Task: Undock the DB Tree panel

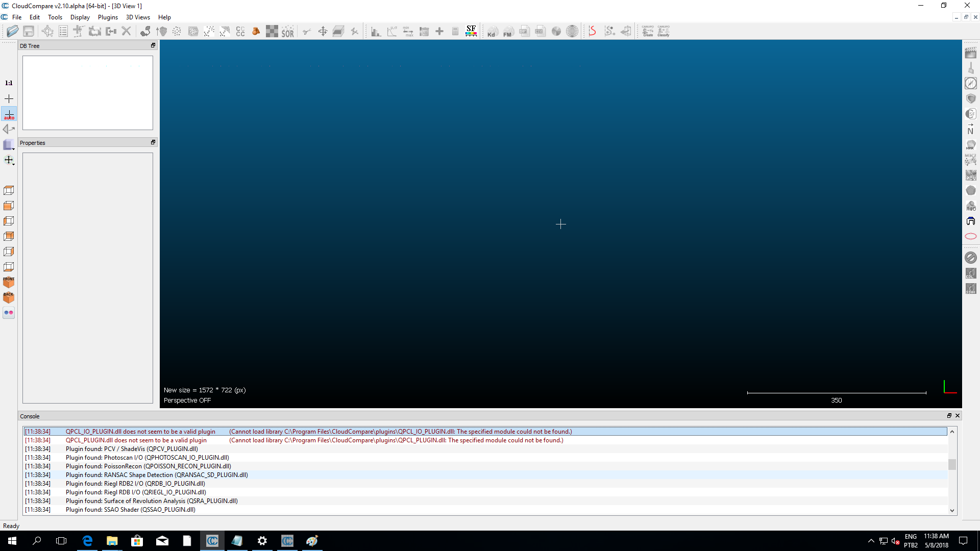Action: coord(153,45)
